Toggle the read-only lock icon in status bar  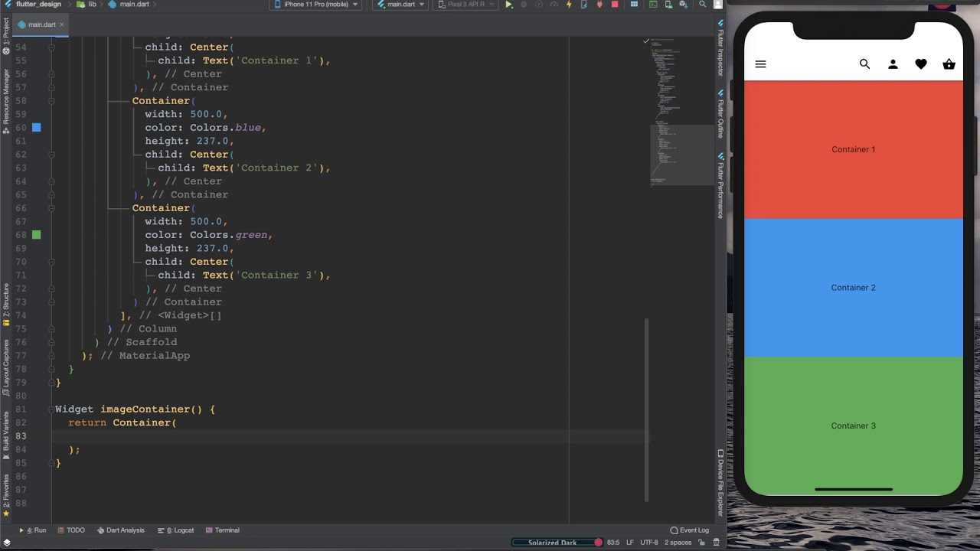(703, 543)
